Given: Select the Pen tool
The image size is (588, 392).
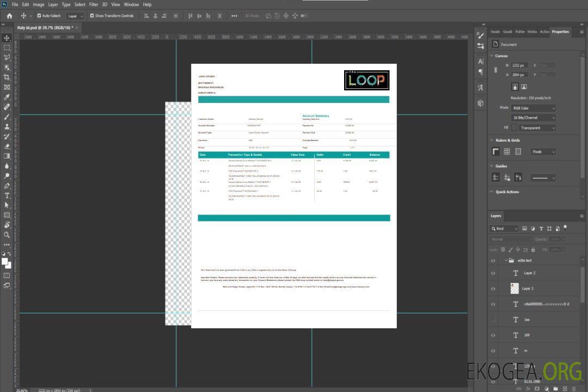Looking at the screenshot, I should point(7,186).
